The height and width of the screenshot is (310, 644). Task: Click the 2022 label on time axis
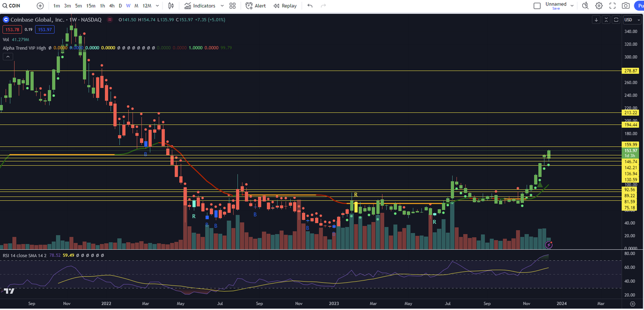[106, 304]
